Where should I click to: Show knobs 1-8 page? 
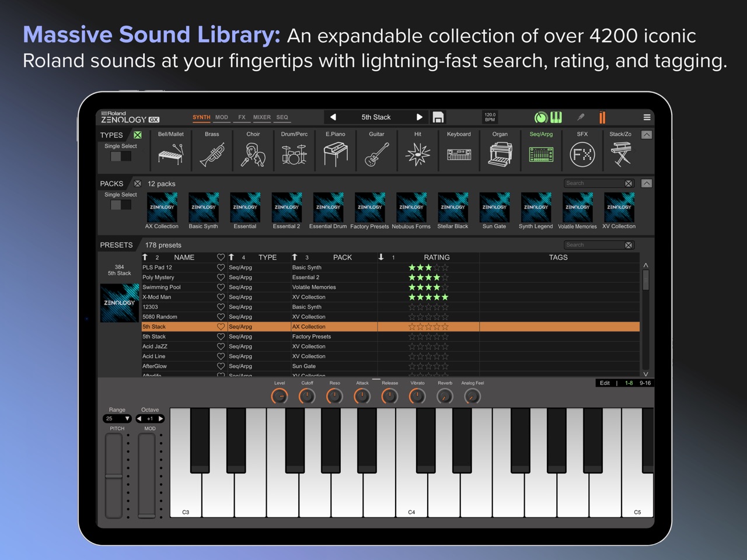[629, 383]
